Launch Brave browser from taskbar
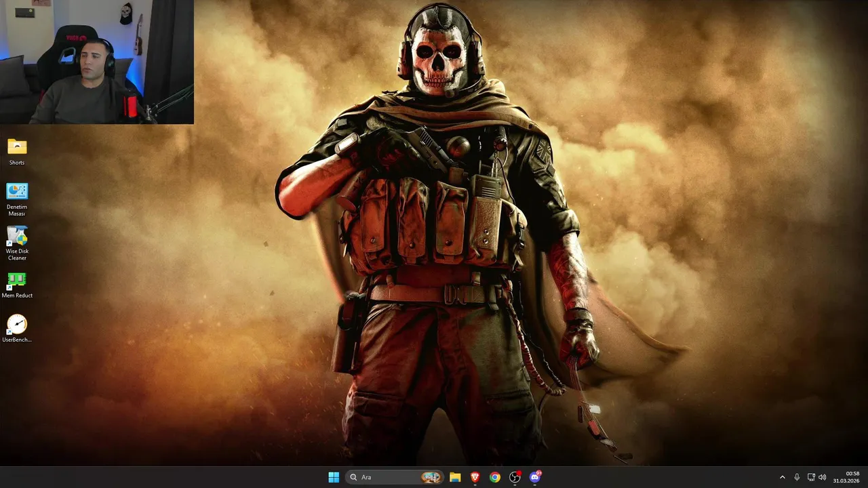The image size is (868, 488). pos(475,477)
